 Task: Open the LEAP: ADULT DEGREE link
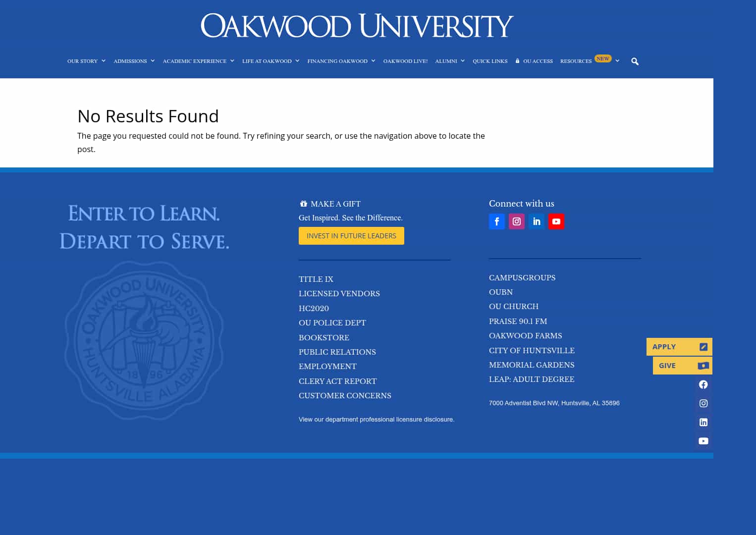[532, 379]
